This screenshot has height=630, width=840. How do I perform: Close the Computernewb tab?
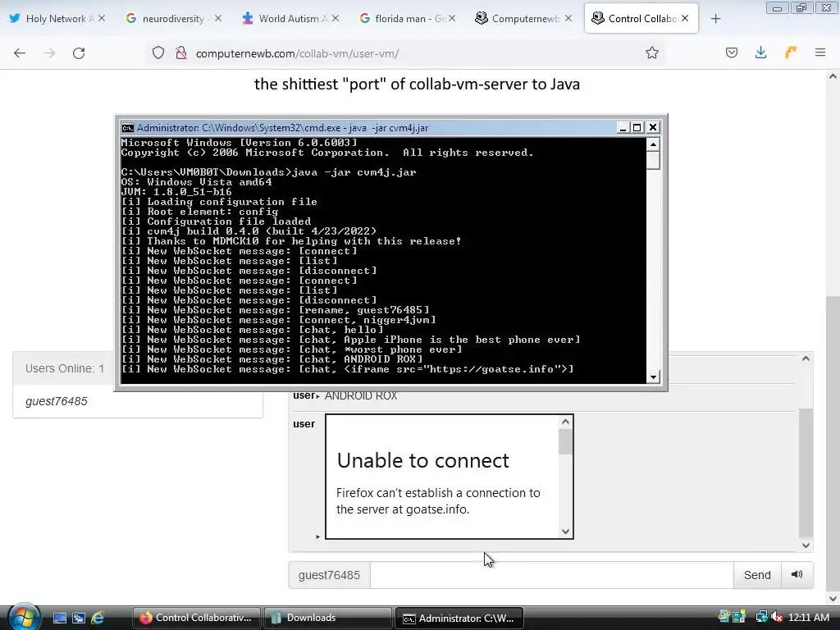pyautogui.click(x=568, y=18)
